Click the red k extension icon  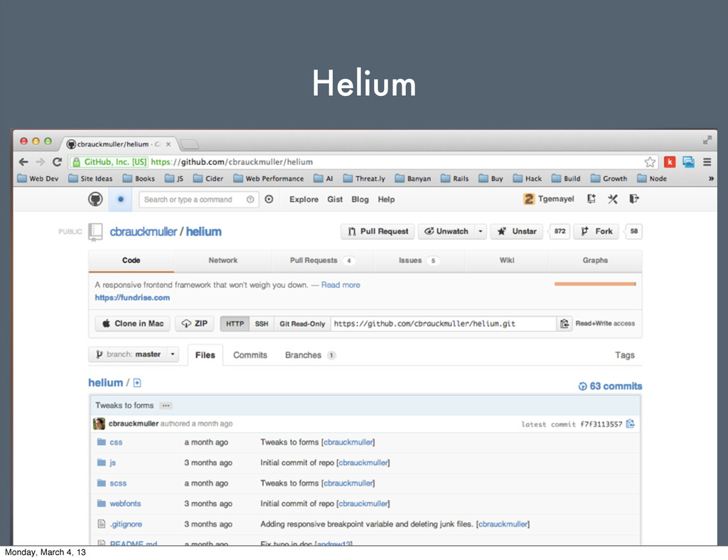pyautogui.click(x=670, y=162)
